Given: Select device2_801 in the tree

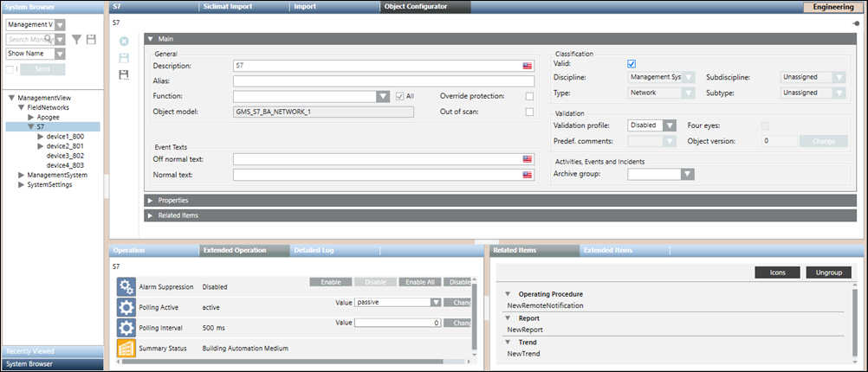Looking at the screenshot, I should (x=66, y=146).
